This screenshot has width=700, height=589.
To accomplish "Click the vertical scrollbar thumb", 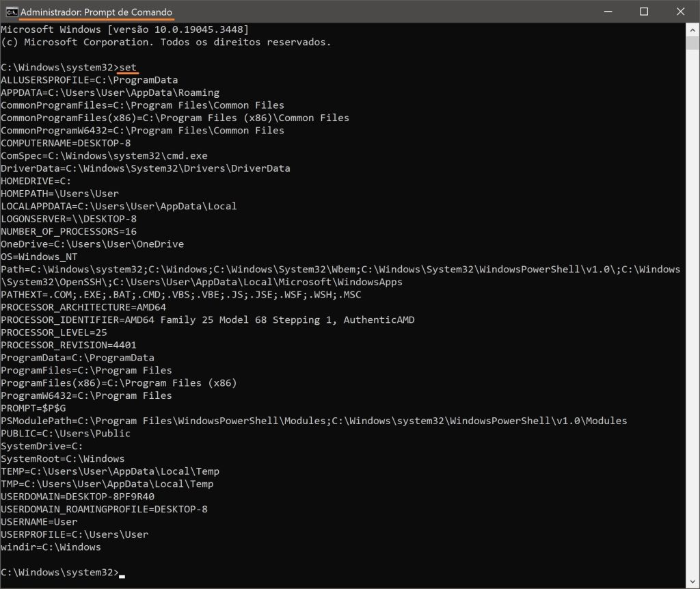I will (691, 44).
